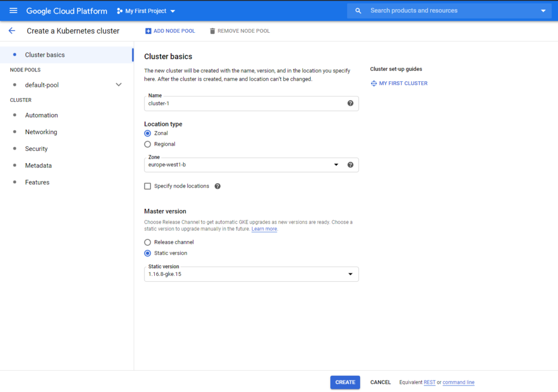The height and width of the screenshot is (392, 558).
Task: Click the 'Master version' heading
Action: (165, 212)
